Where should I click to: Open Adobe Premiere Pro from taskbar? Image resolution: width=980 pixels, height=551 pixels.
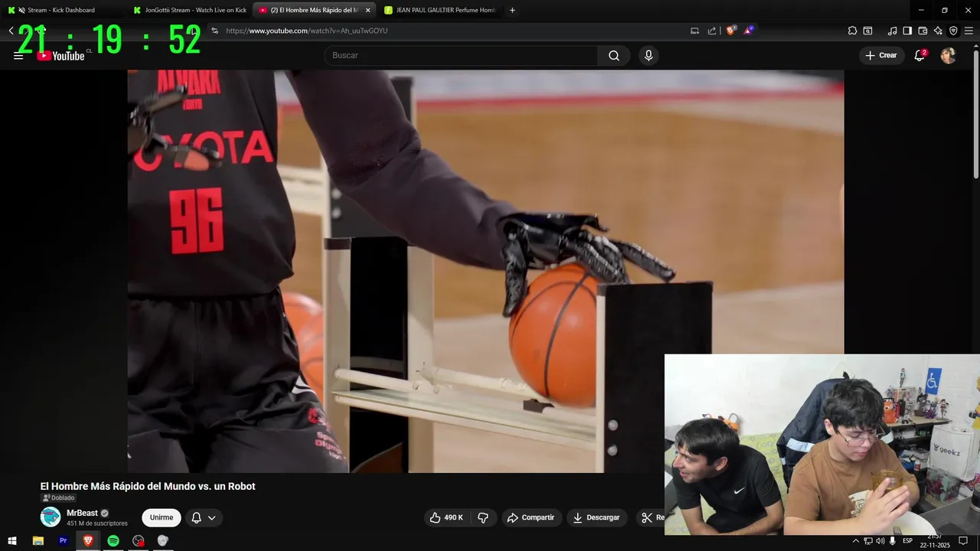(63, 540)
